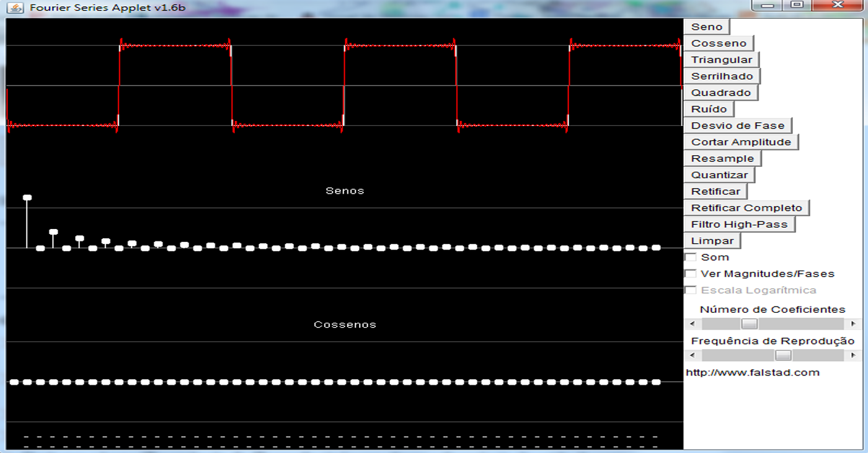Click the third sine harmonic coefficient handle
868x453 pixels.
click(x=53, y=231)
